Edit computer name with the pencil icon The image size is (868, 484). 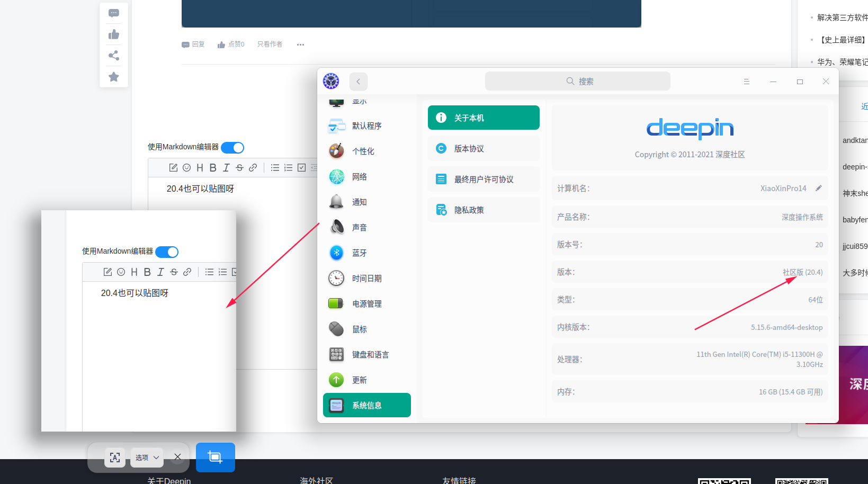[x=819, y=188]
